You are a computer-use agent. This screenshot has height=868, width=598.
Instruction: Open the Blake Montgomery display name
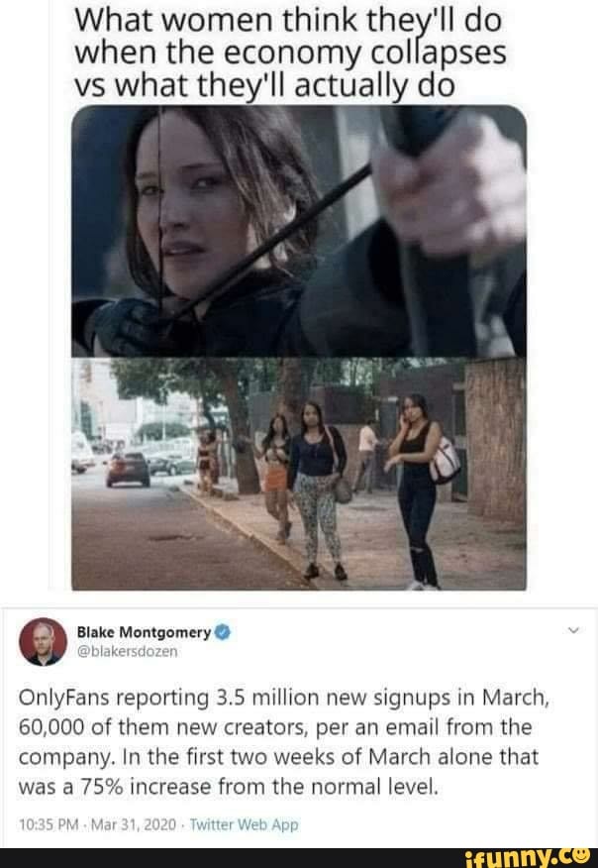(144, 632)
